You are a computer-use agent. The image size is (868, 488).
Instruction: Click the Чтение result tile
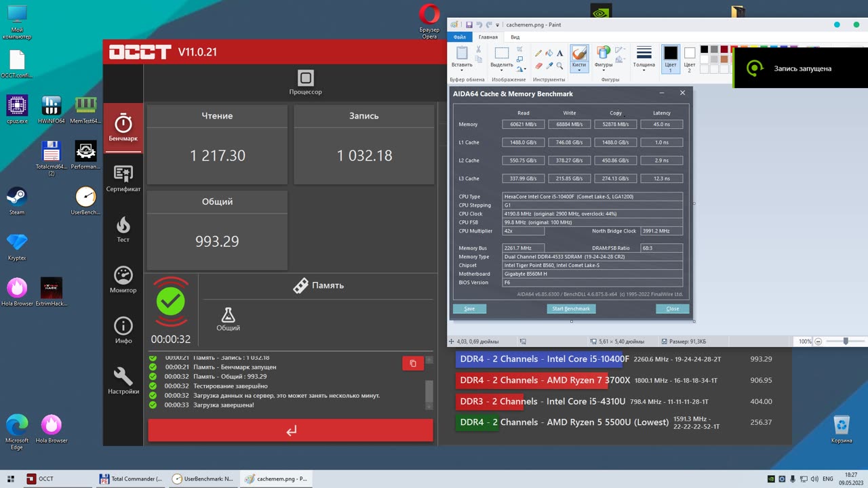pyautogui.click(x=217, y=144)
